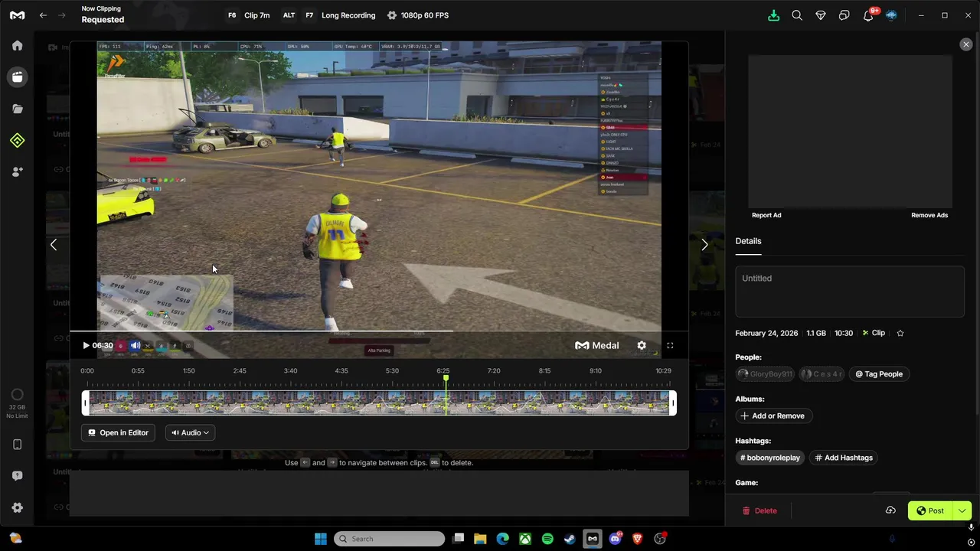Open the clip in Editor
Viewport: 980px width, 551px height.
coord(118,432)
